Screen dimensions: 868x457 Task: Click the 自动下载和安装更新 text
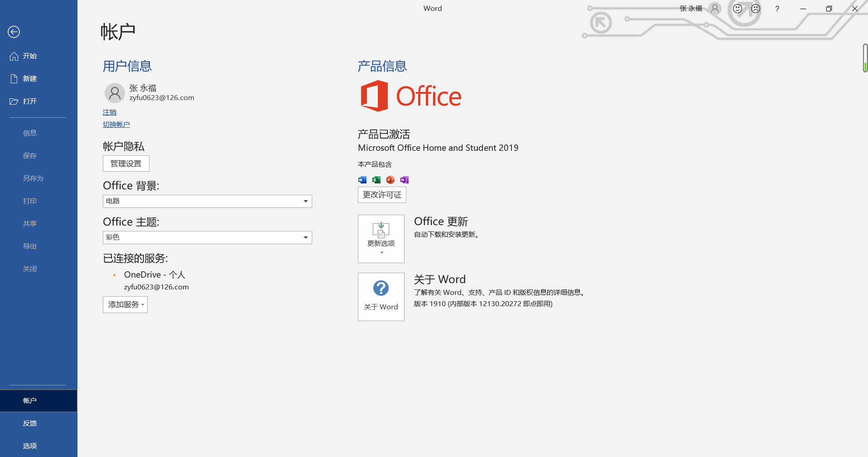pos(447,235)
